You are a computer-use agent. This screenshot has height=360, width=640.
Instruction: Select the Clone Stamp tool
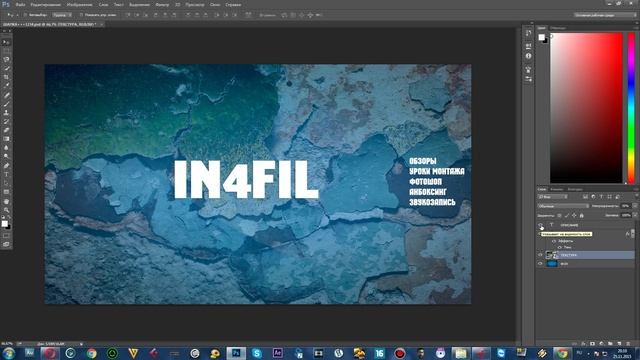pyautogui.click(x=6, y=113)
